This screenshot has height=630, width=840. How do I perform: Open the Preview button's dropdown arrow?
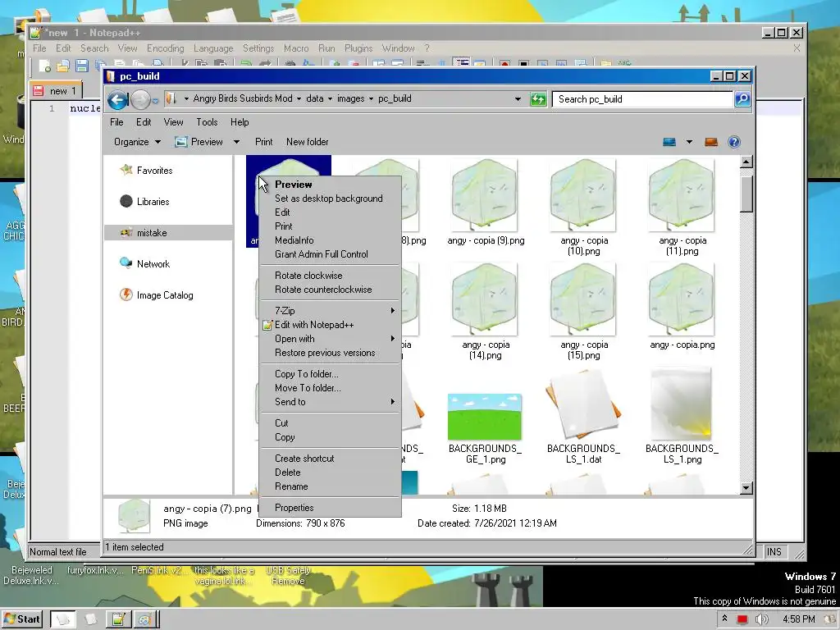pos(236,142)
